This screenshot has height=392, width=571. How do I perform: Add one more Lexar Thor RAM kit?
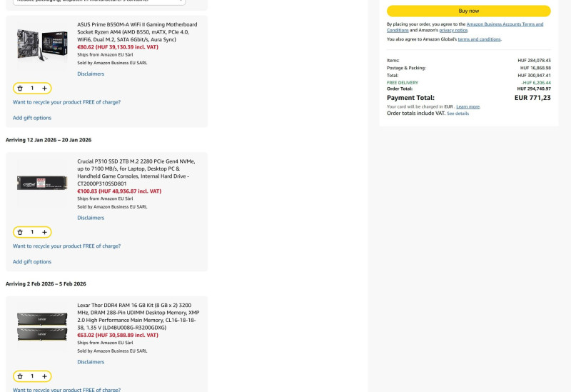pyautogui.click(x=44, y=376)
